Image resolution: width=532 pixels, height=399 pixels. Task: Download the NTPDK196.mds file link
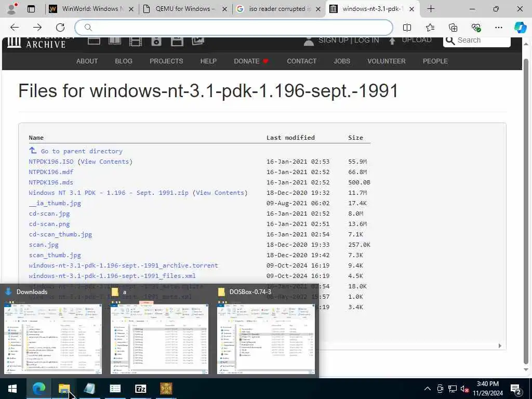tap(51, 182)
